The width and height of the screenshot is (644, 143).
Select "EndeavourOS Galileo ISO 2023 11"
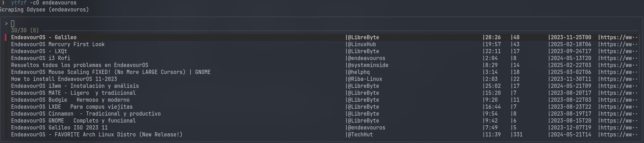(x=59, y=128)
